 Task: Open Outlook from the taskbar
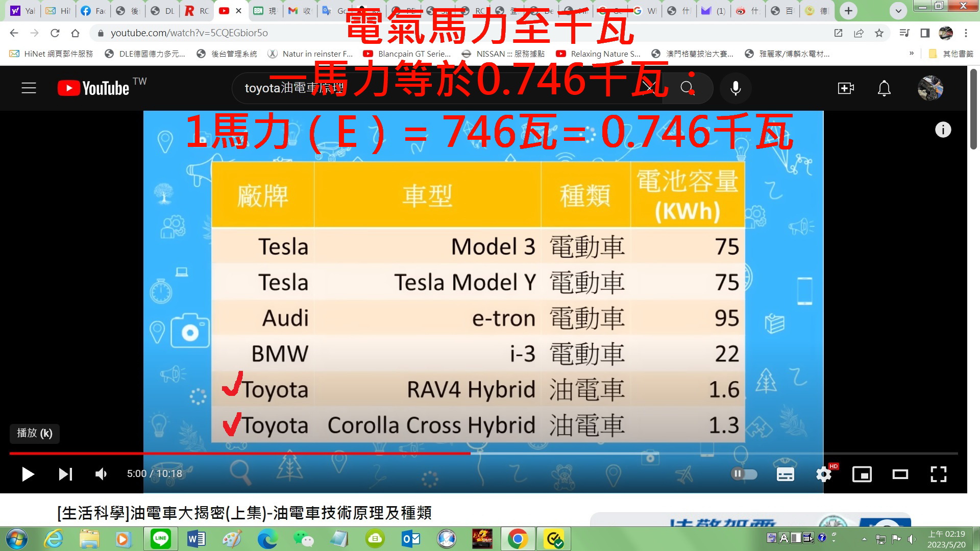411,539
